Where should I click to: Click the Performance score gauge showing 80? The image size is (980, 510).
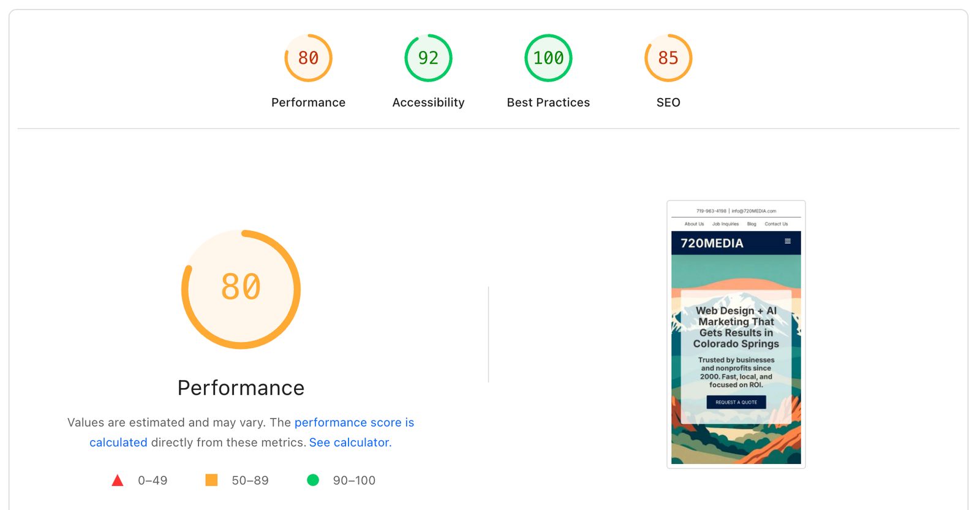[x=308, y=58]
